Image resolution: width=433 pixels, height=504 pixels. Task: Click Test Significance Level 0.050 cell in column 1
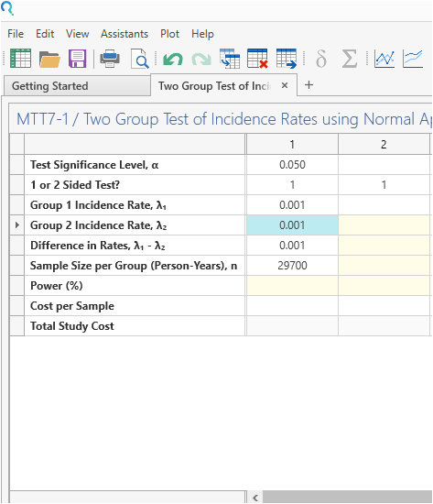click(x=292, y=165)
